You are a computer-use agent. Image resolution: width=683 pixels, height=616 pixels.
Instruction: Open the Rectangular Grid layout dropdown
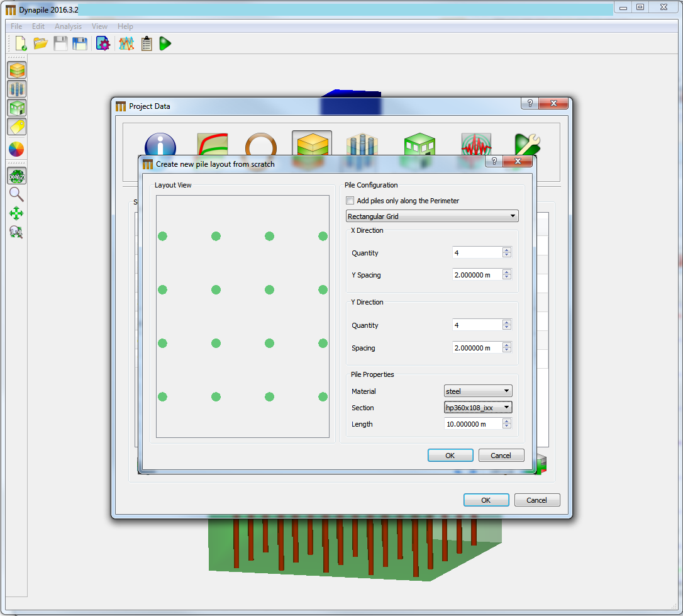(432, 216)
